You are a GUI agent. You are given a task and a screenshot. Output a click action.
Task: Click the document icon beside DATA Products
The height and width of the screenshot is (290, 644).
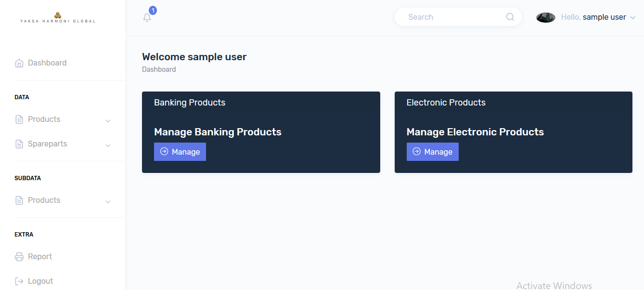(19, 119)
